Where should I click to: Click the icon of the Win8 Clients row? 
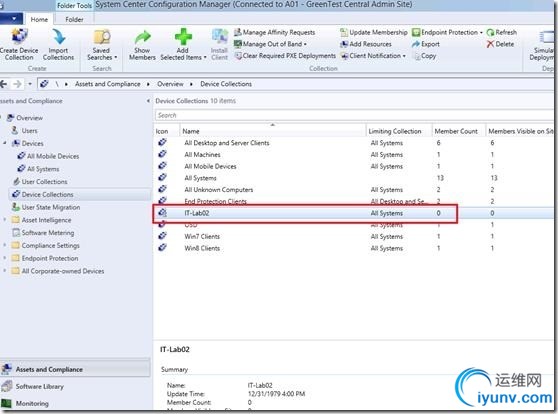162,247
